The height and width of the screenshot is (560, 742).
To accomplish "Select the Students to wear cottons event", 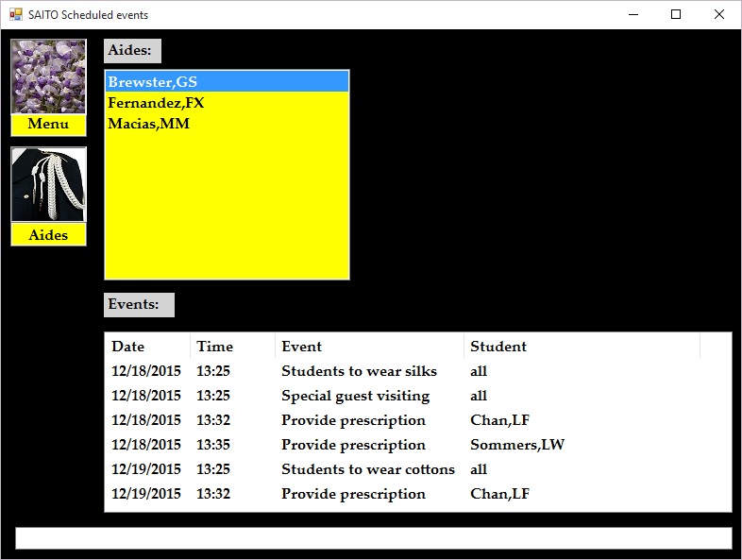I will 367,469.
